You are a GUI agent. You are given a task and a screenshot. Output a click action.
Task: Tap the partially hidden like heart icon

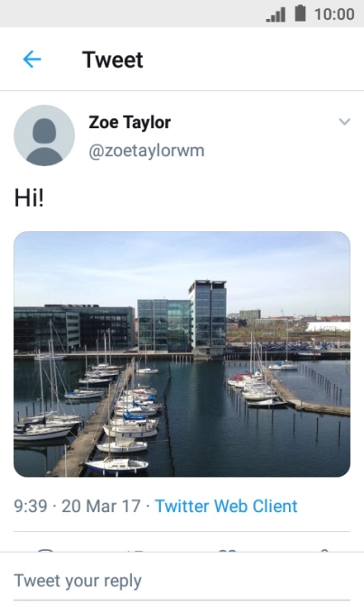click(x=229, y=550)
